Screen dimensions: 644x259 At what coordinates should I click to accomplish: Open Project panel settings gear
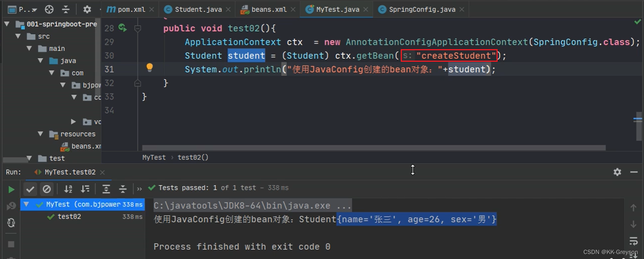point(87,9)
